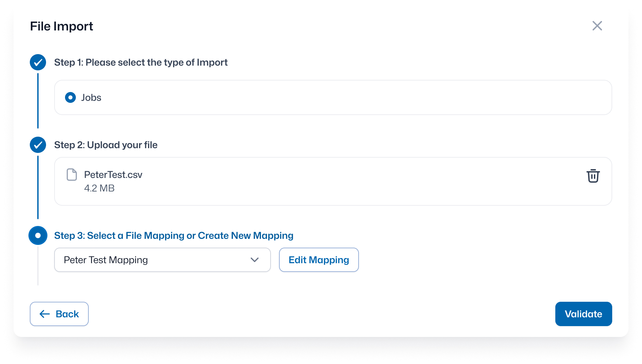The height and width of the screenshot is (364, 642).
Task: Click the dropdown chevron in Step 3
Action: pos(255,260)
